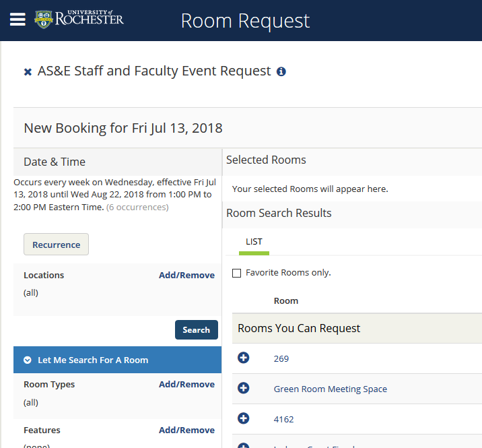This screenshot has height=448, width=482.
Task: Click New Booking for Fri Jul 13, 2018 heading
Action: point(123,128)
